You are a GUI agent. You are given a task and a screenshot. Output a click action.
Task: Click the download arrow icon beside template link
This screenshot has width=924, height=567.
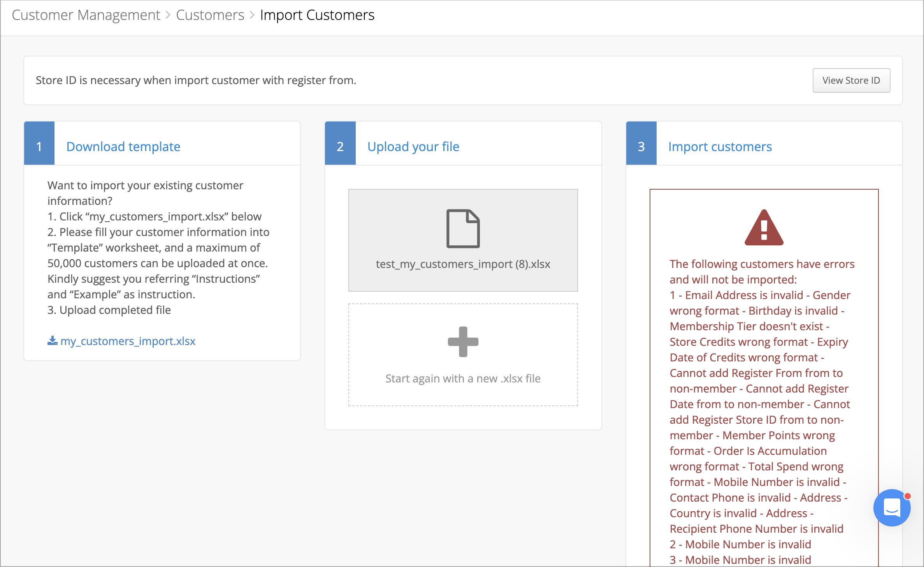[52, 341]
